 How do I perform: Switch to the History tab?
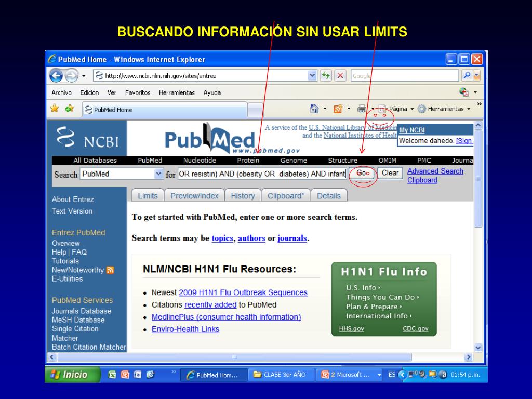click(243, 196)
